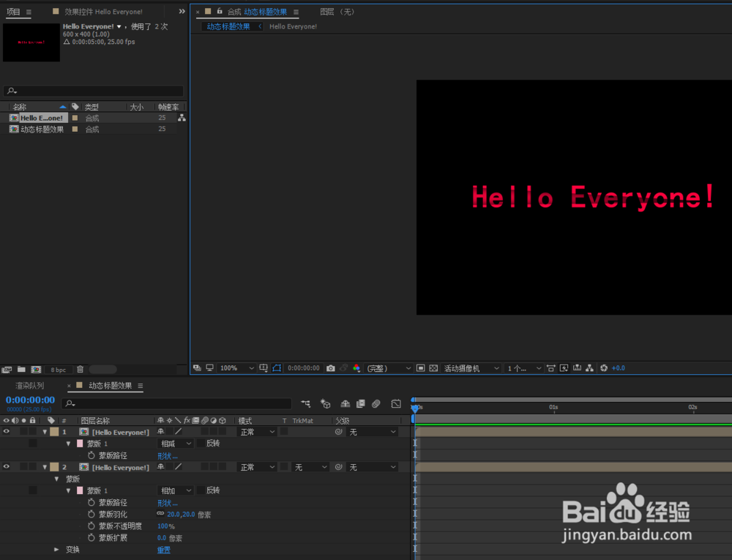Open layer 1 mask mode dropdown 相减
The image size is (732, 560).
point(175,444)
